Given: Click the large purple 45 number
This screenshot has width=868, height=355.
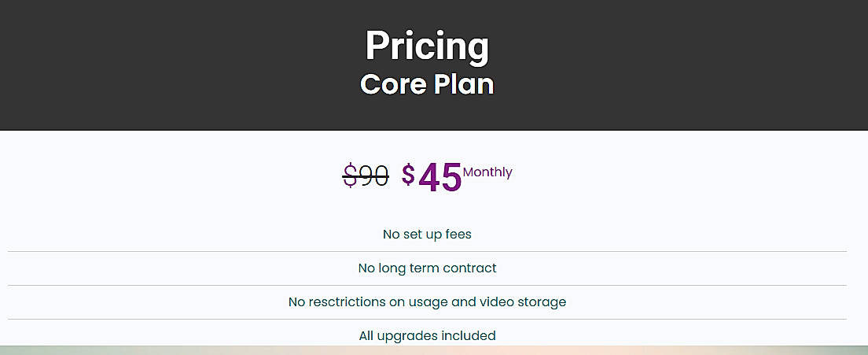Looking at the screenshot, I should [x=440, y=178].
